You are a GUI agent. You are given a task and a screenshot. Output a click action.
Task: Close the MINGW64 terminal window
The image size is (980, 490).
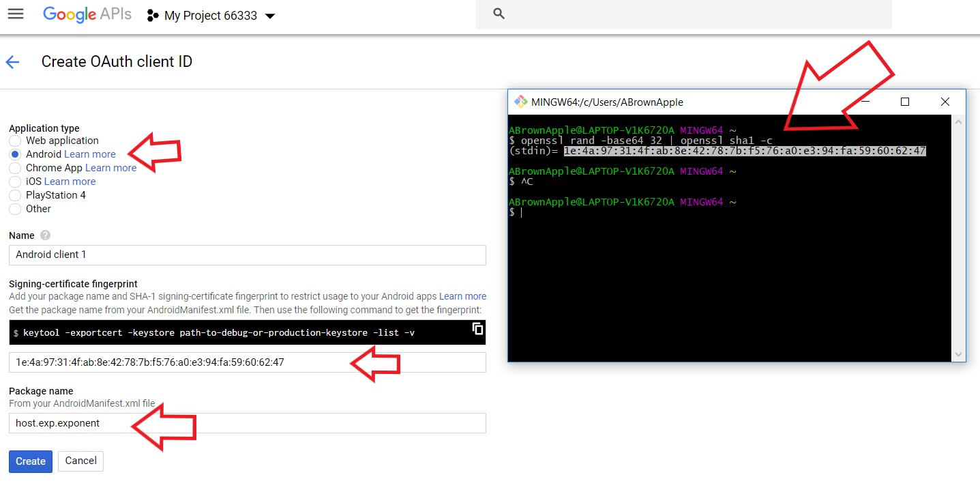click(945, 102)
